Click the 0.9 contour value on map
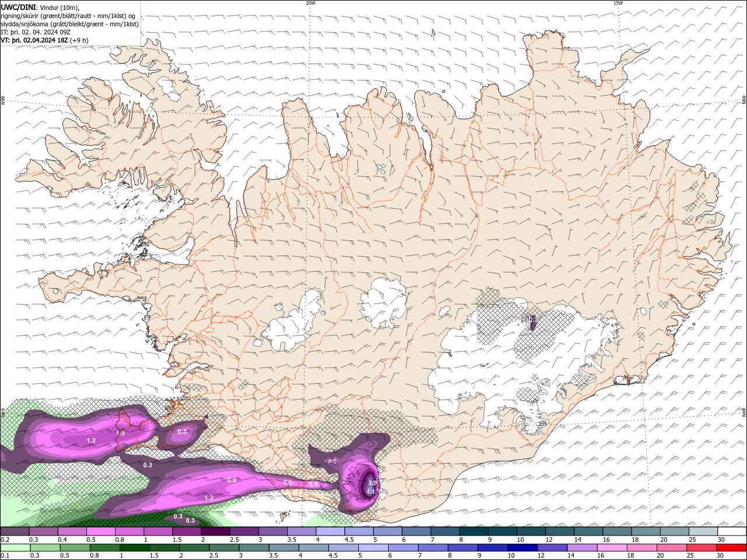 click(232, 480)
